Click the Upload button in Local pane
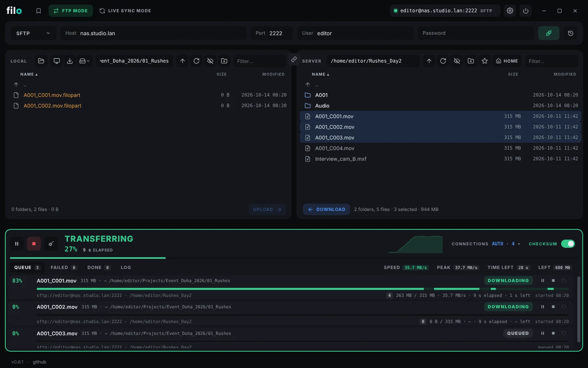 coord(267,209)
